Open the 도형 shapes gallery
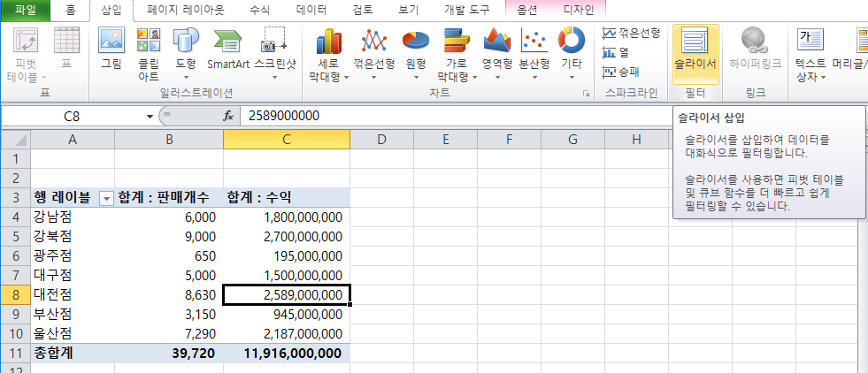 point(186,54)
